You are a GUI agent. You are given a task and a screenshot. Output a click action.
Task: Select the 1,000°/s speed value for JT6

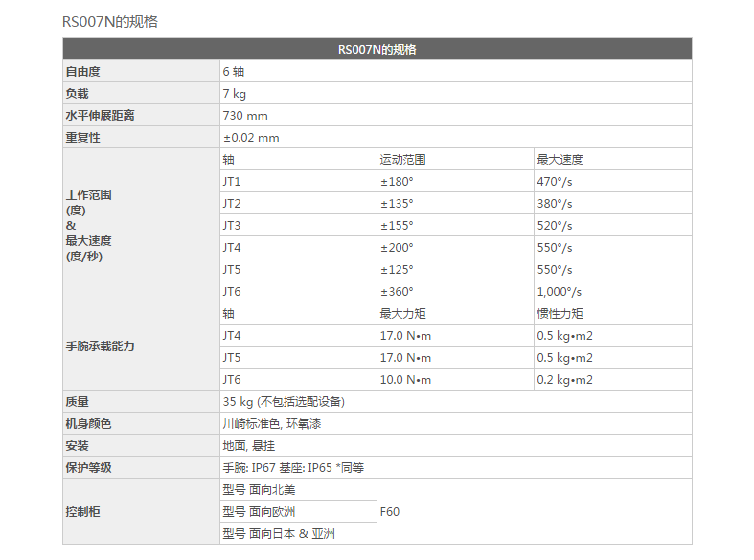[x=560, y=292]
